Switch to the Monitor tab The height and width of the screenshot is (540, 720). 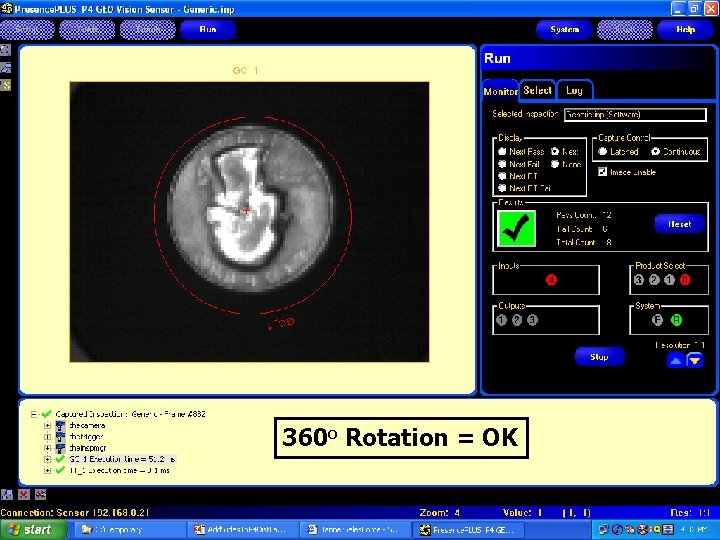pos(500,91)
